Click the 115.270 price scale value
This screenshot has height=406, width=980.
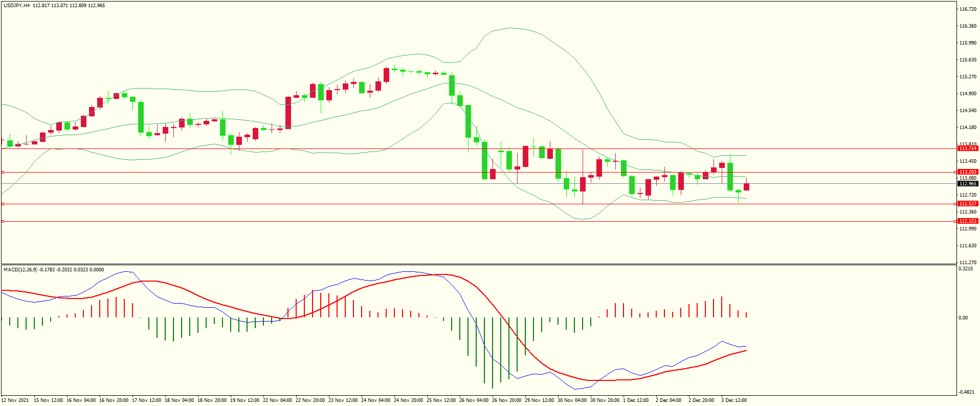coord(968,77)
